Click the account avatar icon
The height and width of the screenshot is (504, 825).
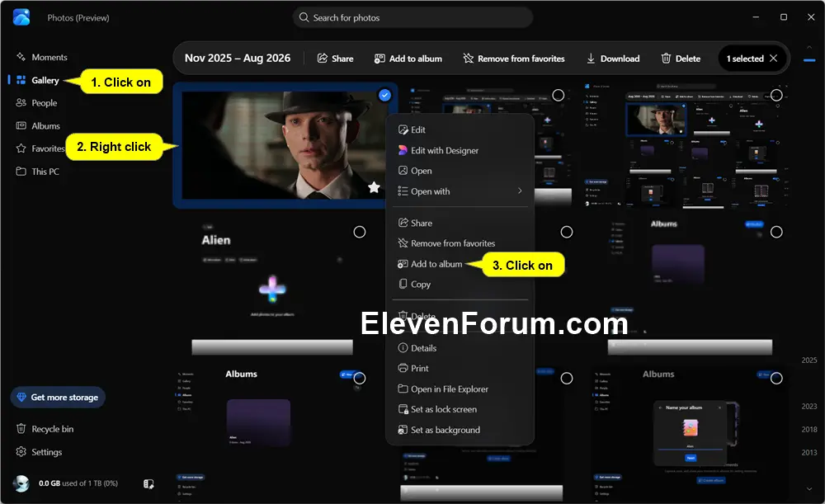21,483
